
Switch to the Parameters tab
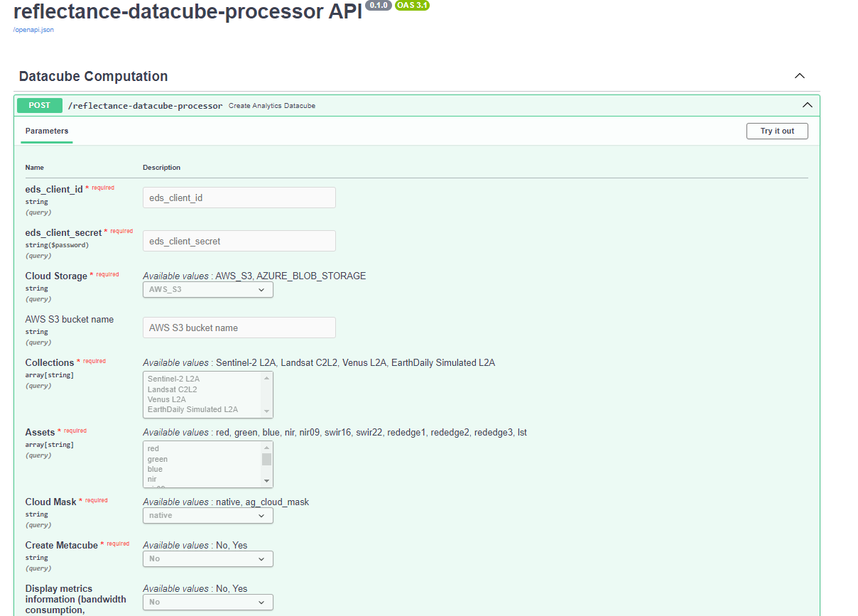coord(46,131)
